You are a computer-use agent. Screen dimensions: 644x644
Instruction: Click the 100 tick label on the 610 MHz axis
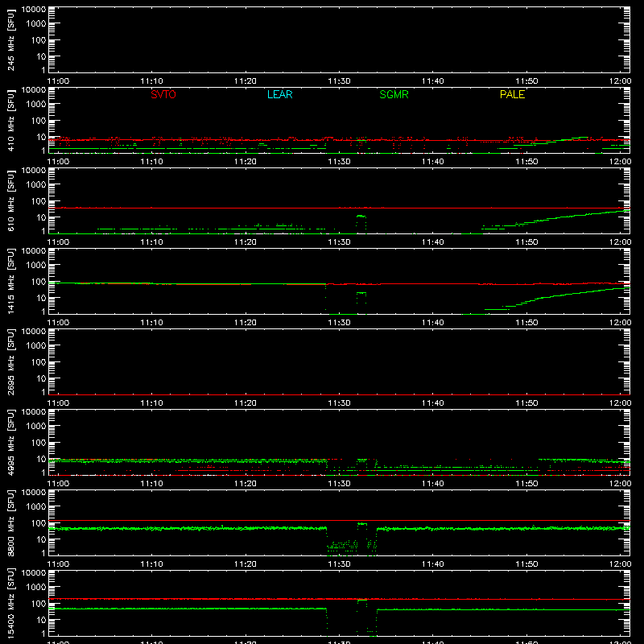click(x=39, y=200)
